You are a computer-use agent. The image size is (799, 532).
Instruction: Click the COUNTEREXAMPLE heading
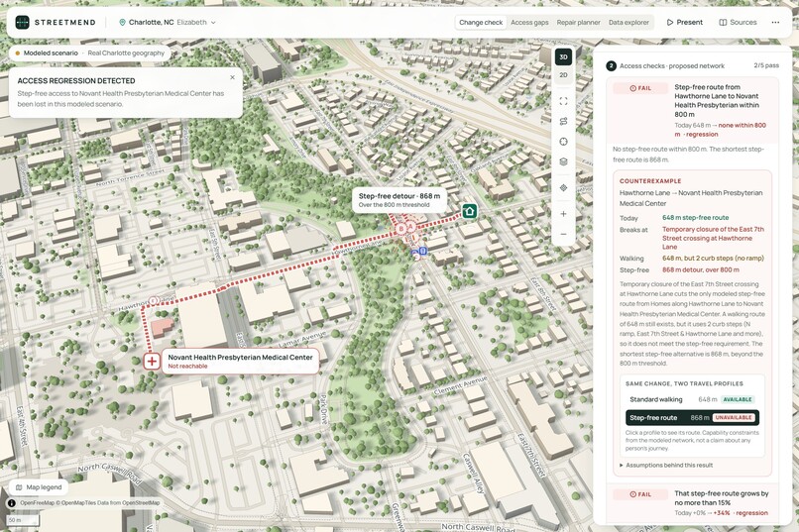click(x=650, y=181)
